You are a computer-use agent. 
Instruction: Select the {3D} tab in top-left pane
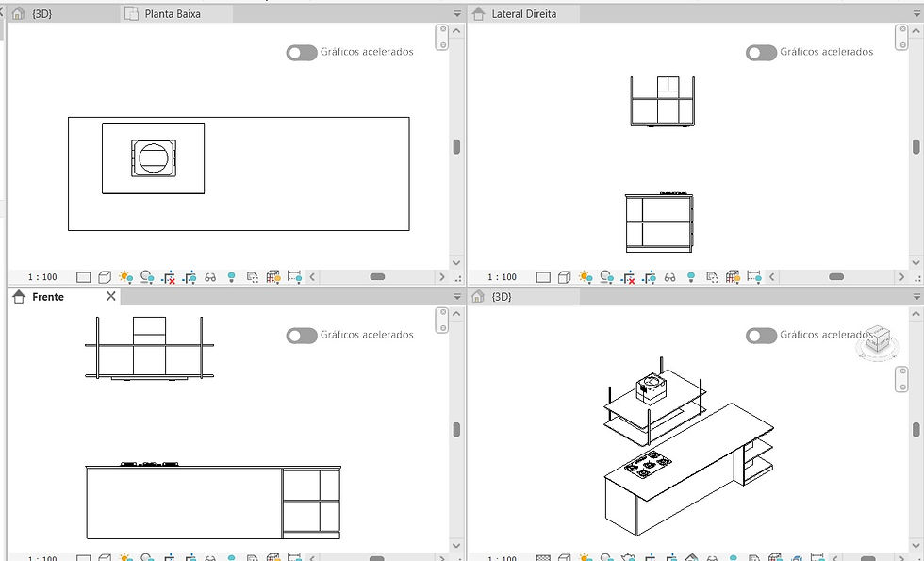pyautogui.click(x=41, y=13)
